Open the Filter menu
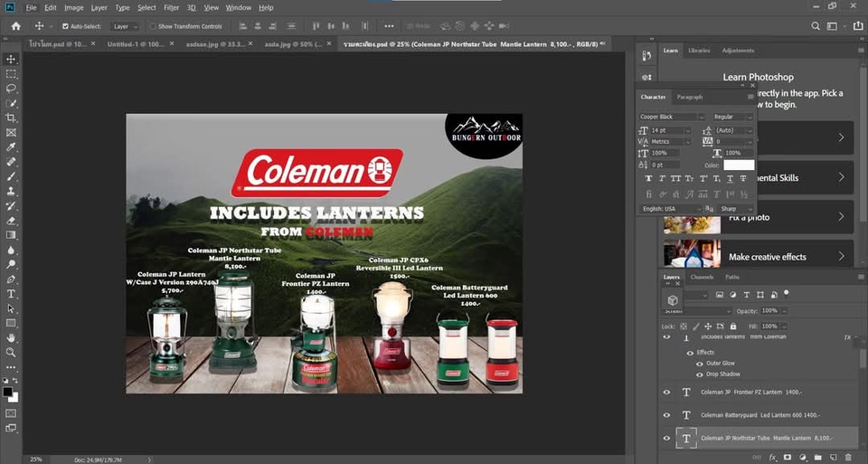This screenshot has width=868, height=464. point(171,7)
